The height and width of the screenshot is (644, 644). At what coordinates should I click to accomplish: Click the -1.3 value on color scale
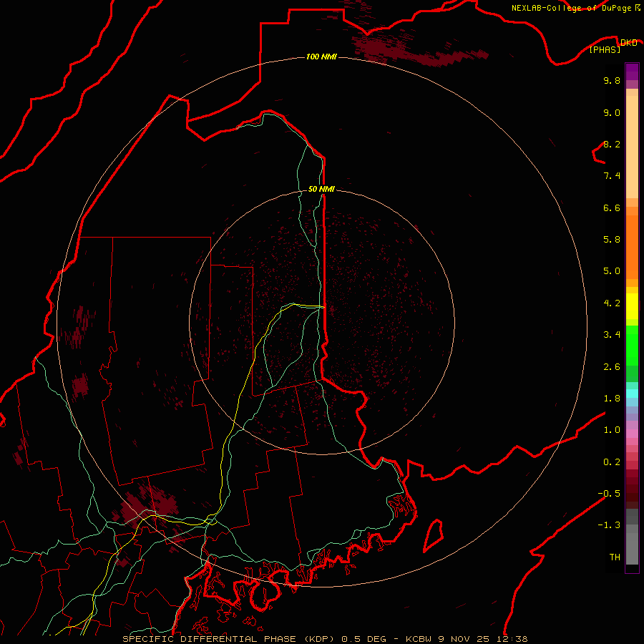coord(609,525)
